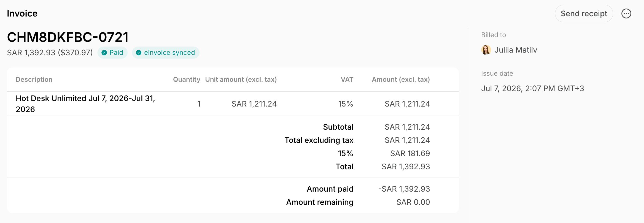Click the SAR 0.00 remaining value
This screenshot has height=223, width=644.
[413, 202]
